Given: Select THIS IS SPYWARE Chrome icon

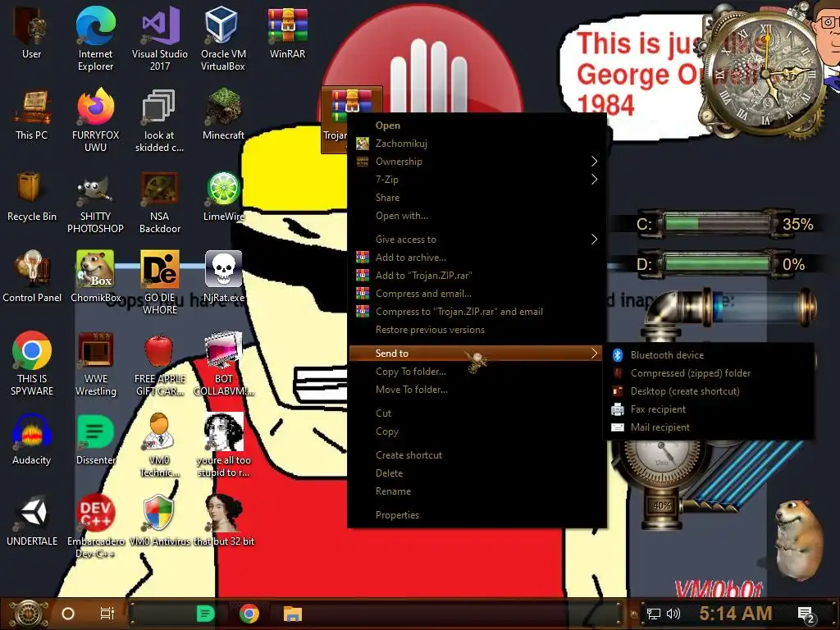Looking at the screenshot, I should click(32, 363).
